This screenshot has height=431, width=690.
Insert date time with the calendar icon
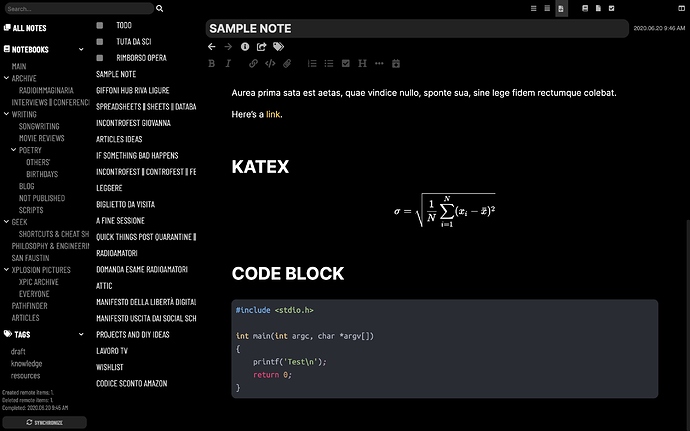396,63
